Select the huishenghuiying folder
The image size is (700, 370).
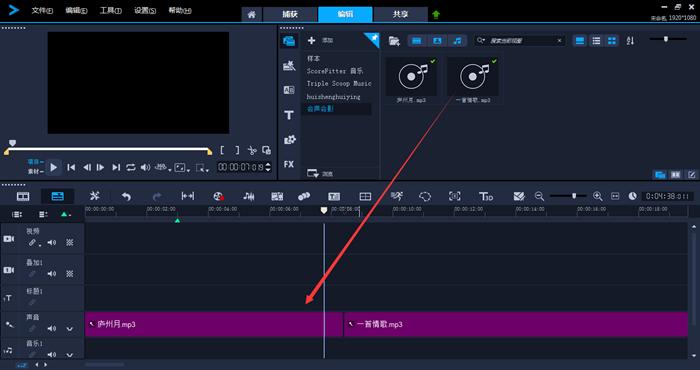pos(333,96)
